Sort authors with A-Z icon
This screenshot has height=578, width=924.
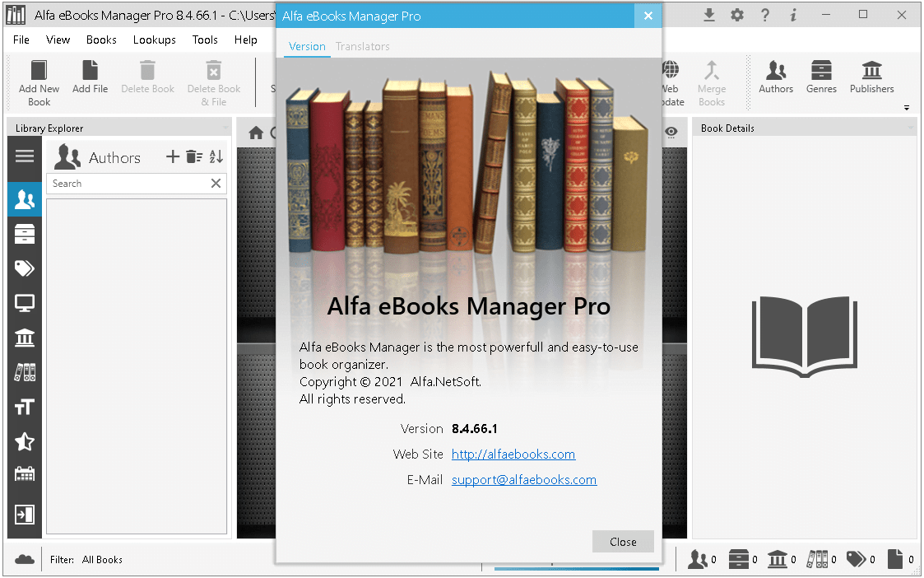[216, 157]
